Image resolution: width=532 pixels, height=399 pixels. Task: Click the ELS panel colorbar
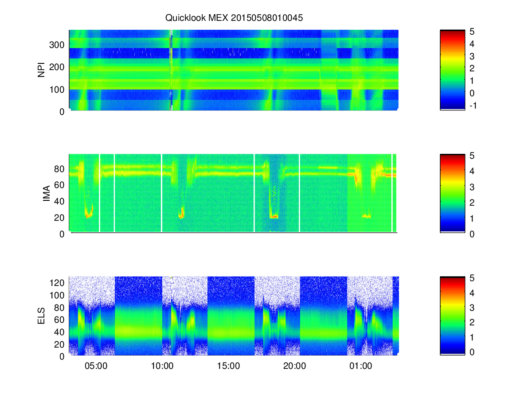tap(452, 316)
